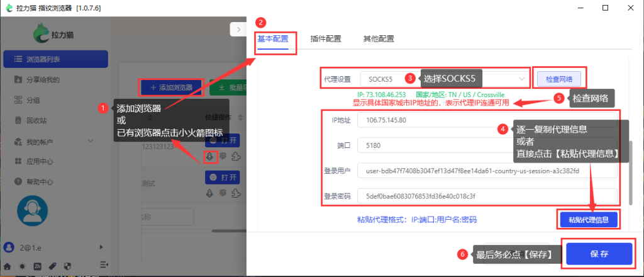The image size is (644, 277).
Task: Open the 浏览器列表 sidebar item
Action: point(55,59)
